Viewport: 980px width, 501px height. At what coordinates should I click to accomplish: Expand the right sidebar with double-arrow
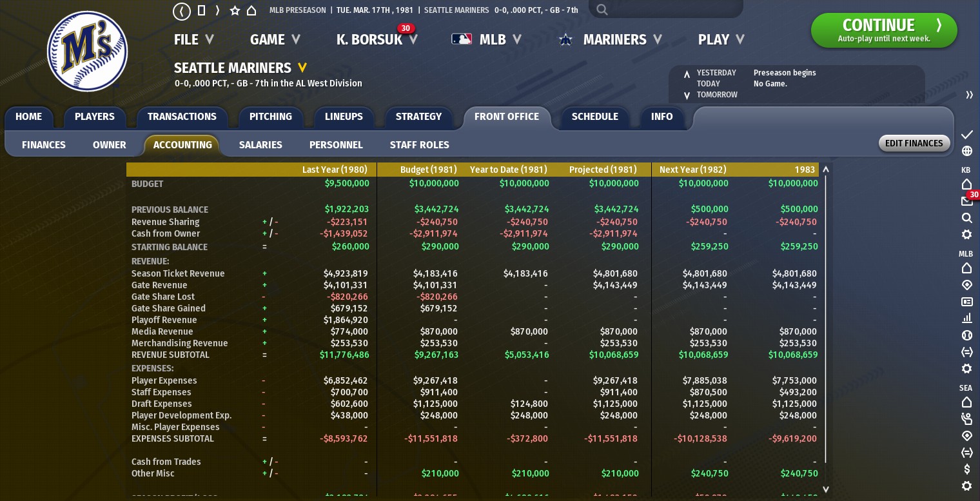tap(969, 95)
